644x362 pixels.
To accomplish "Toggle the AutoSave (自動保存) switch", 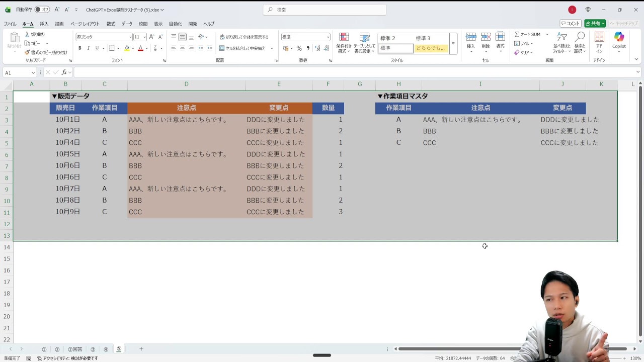I will [42, 10].
